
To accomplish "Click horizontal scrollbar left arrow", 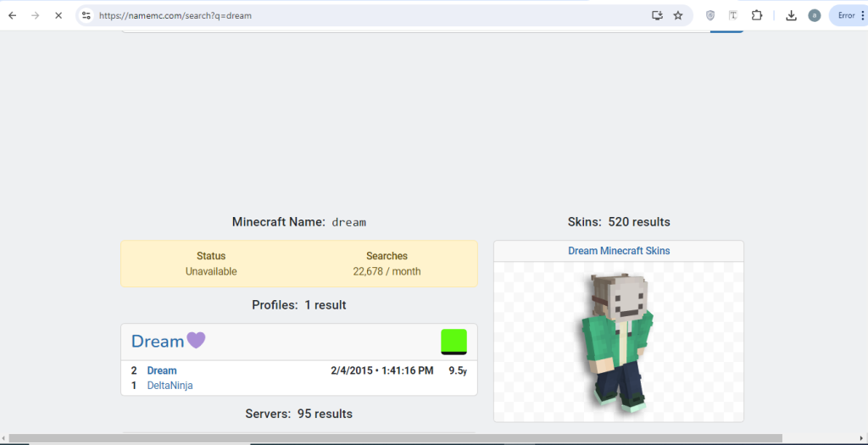I will pyautogui.click(x=3, y=438).
